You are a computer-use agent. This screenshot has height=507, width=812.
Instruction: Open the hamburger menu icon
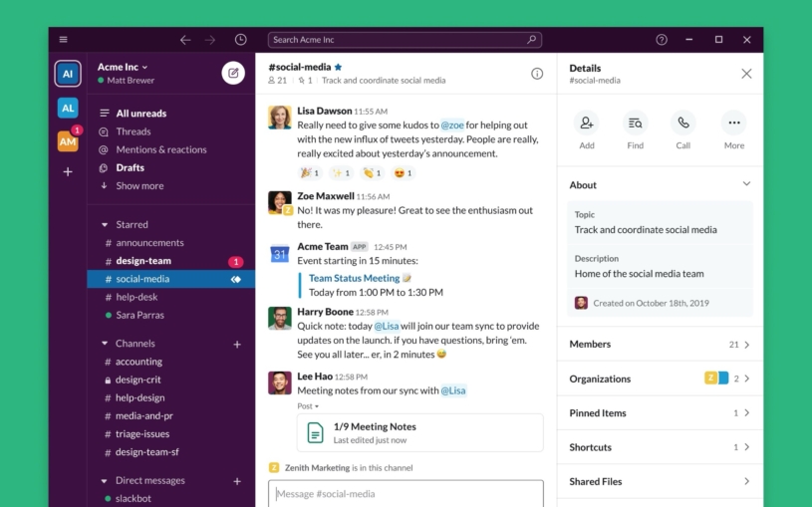pyautogui.click(x=63, y=40)
